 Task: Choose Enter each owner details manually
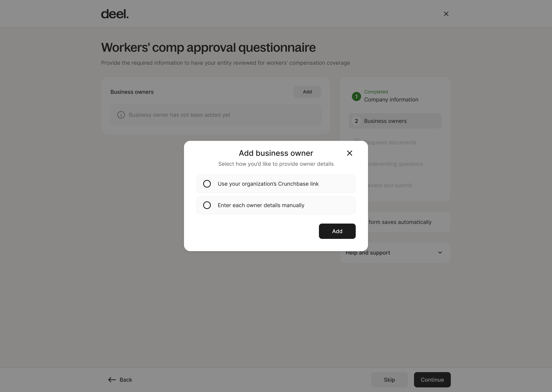coord(207,205)
